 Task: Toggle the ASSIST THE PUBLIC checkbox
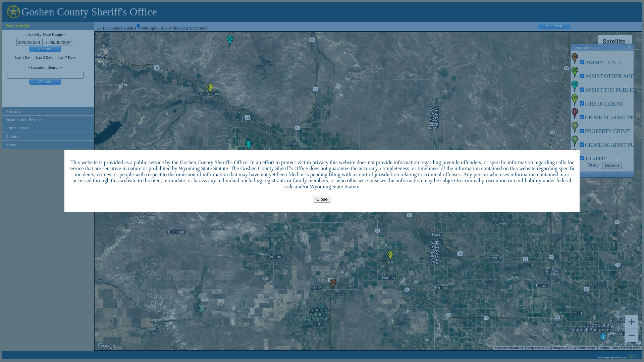[582, 90]
